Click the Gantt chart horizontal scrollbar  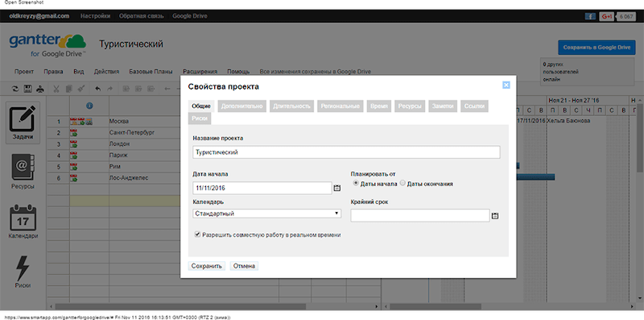pyautogui.click(x=436, y=306)
